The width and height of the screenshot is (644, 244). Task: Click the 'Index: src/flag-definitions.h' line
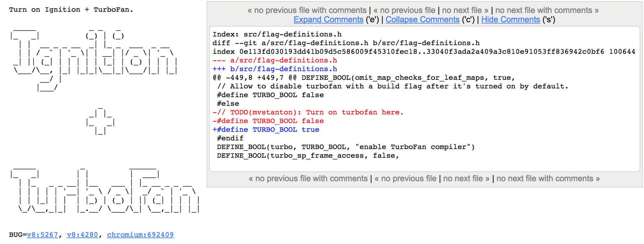tap(277, 34)
